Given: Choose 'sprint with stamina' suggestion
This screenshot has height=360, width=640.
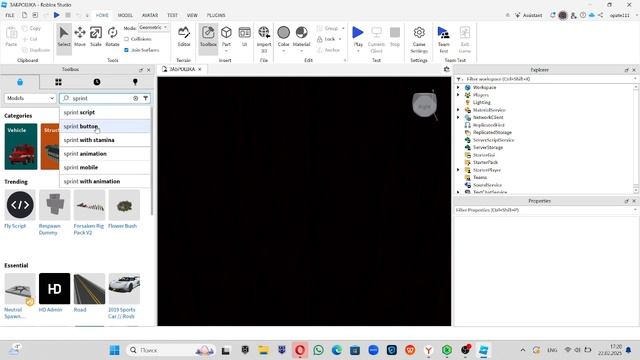Looking at the screenshot, I should point(105,140).
